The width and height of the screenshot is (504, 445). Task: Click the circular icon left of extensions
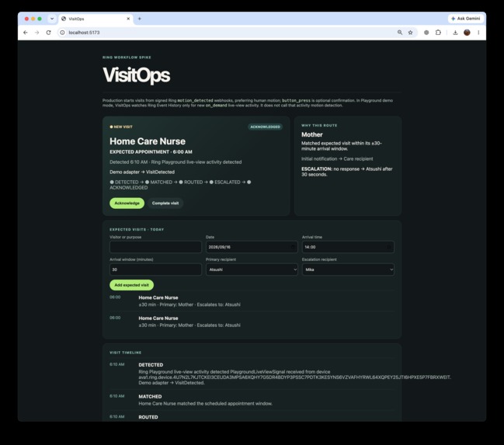(426, 33)
